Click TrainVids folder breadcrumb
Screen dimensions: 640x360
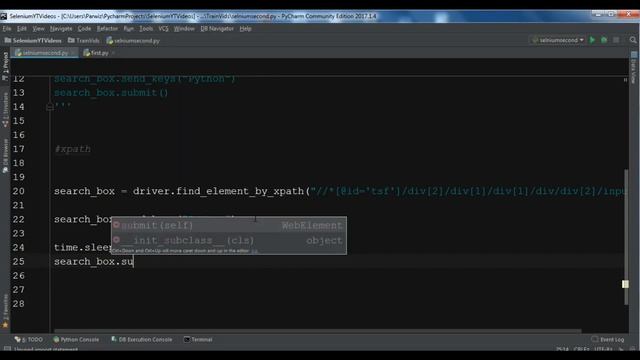(x=84, y=40)
